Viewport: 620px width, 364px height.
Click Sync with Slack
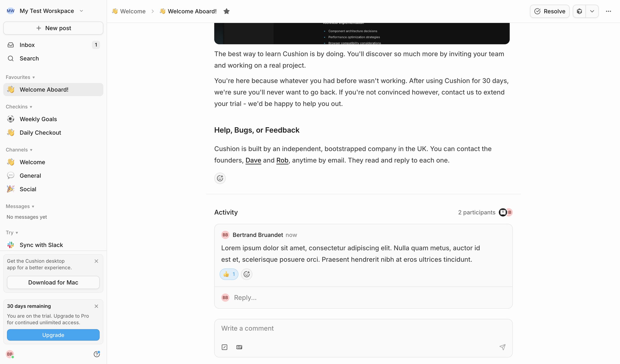point(53,245)
